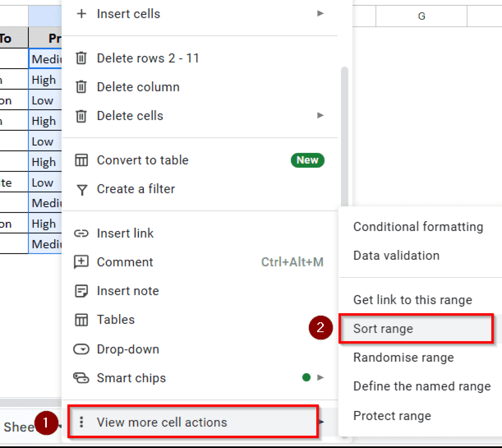Click the Convert to table grid icon

[x=81, y=160]
